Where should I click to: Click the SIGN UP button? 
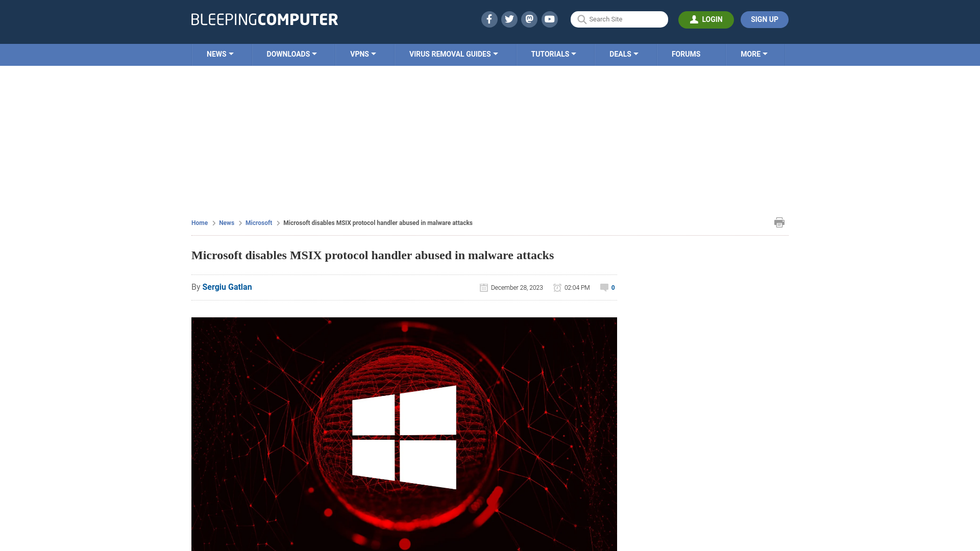(x=764, y=19)
